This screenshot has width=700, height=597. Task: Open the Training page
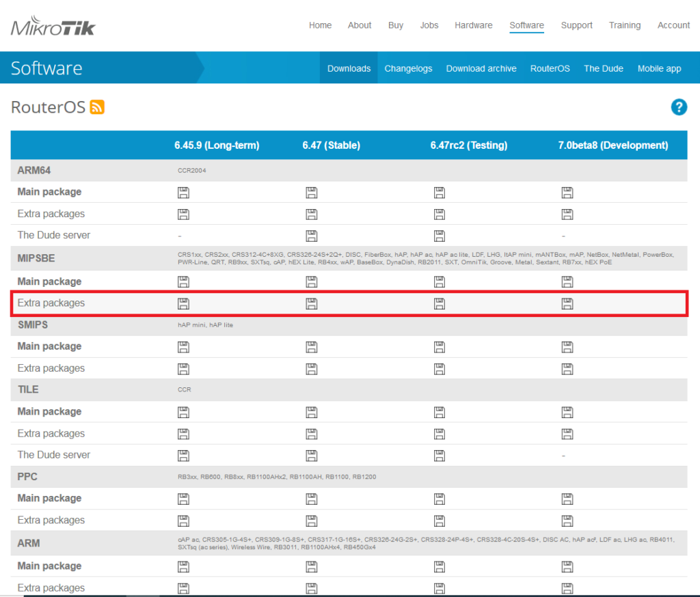tap(625, 25)
